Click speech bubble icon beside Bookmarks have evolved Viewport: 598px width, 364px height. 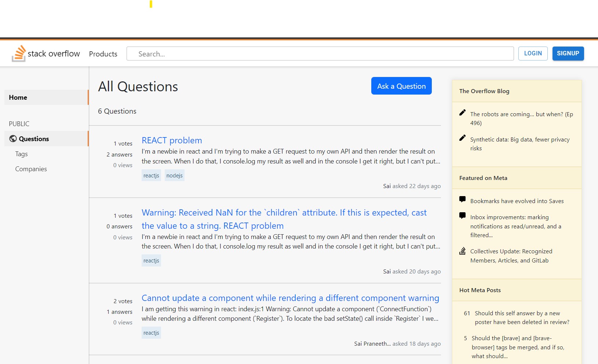click(462, 199)
